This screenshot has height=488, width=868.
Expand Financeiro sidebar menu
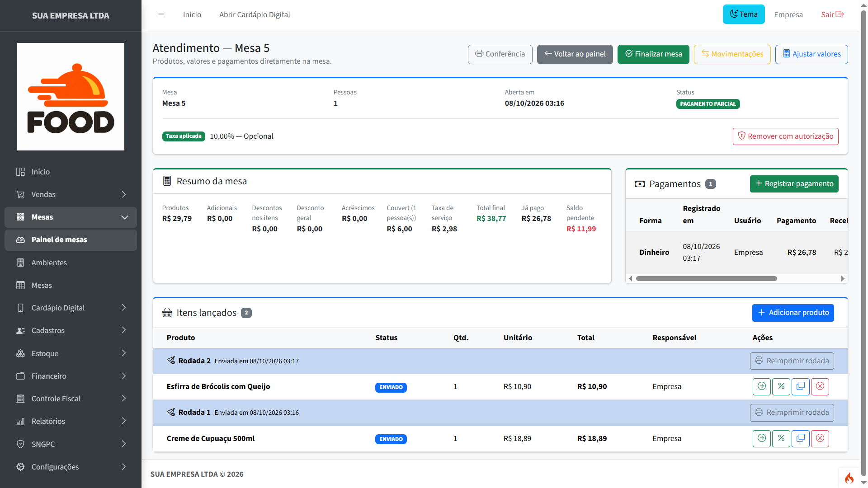tap(71, 376)
